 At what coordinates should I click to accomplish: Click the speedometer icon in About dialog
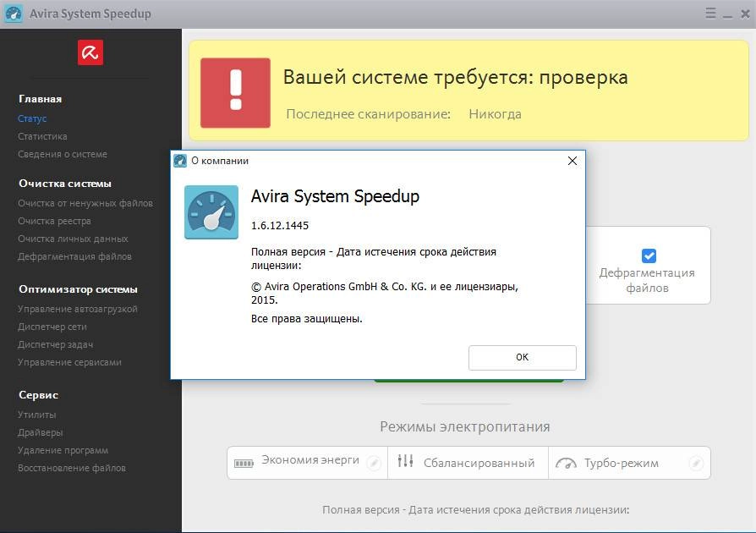click(211, 212)
